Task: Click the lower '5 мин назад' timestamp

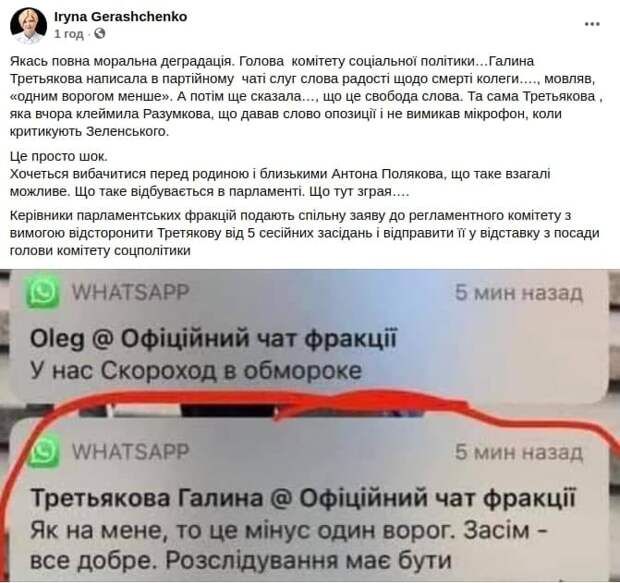Action: pyautogui.click(x=519, y=452)
